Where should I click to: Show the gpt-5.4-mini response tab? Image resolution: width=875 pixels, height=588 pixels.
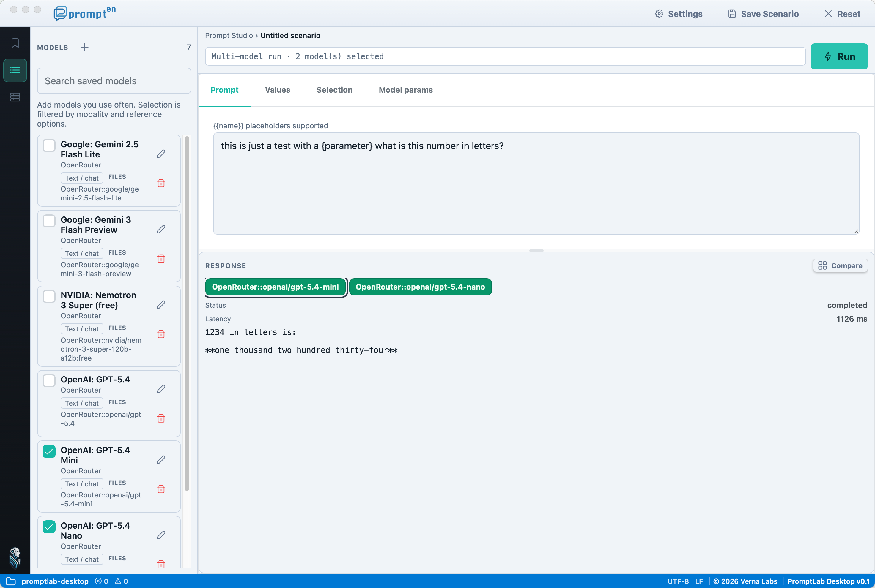(276, 287)
